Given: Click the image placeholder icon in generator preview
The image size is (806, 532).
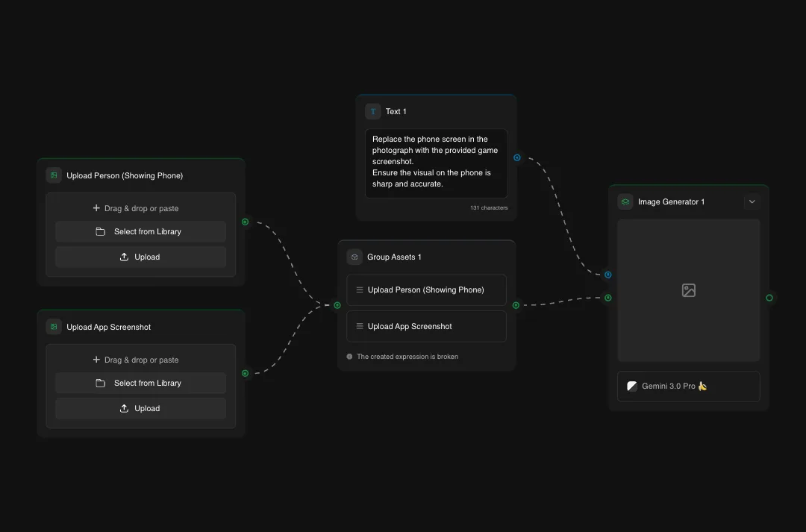Looking at the screenshot, I should point(688,290).
